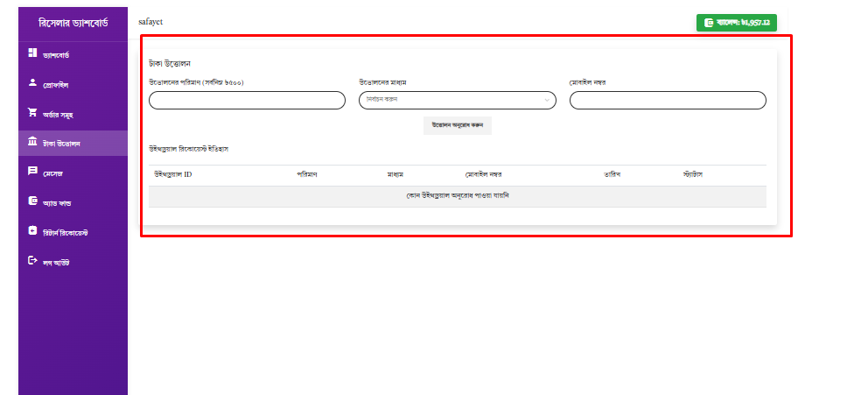The width and height of the screenshot is (868, 395).
Task: Click the bank withdrawal icon in sidebar
Action: tap(32, 142)
